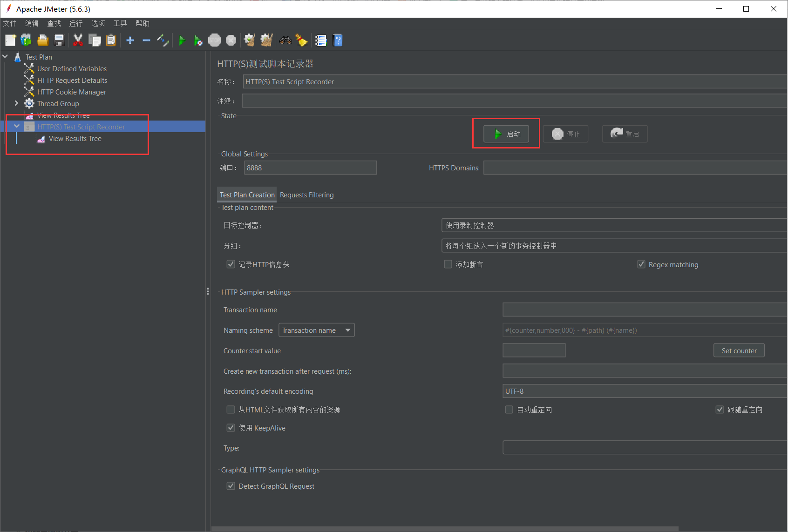This screenshot has height=532, width=788.
Task: Click the Shutdown X icon in toolbar
Action: tap(231, 40)
